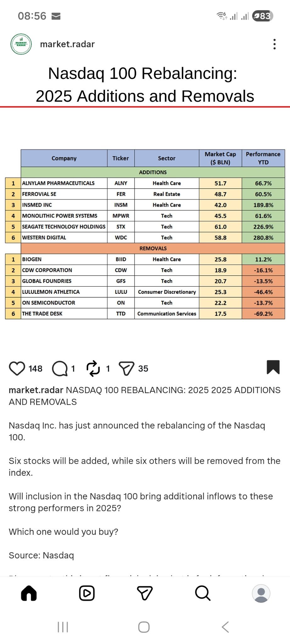The height and width of the screenshot is (644, 290).
Task: Open the market.radar username in header
Action: (x=67, y=44)
